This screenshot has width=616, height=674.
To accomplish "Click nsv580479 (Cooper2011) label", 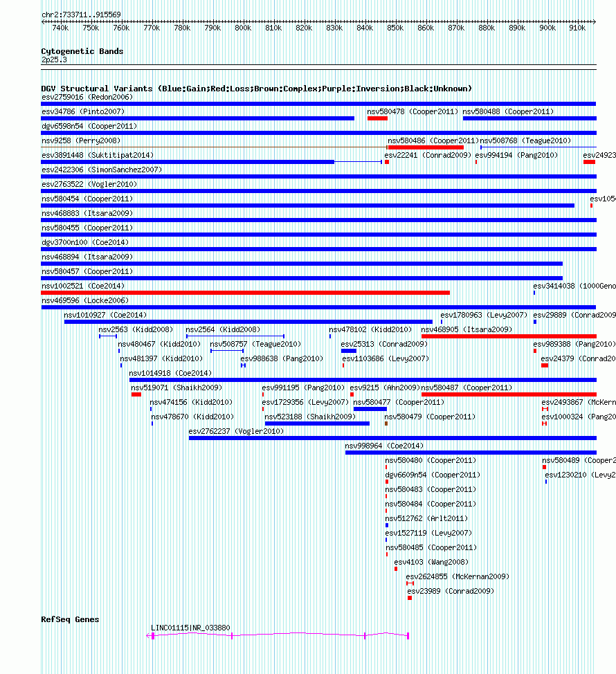I will tap(430, 417).
